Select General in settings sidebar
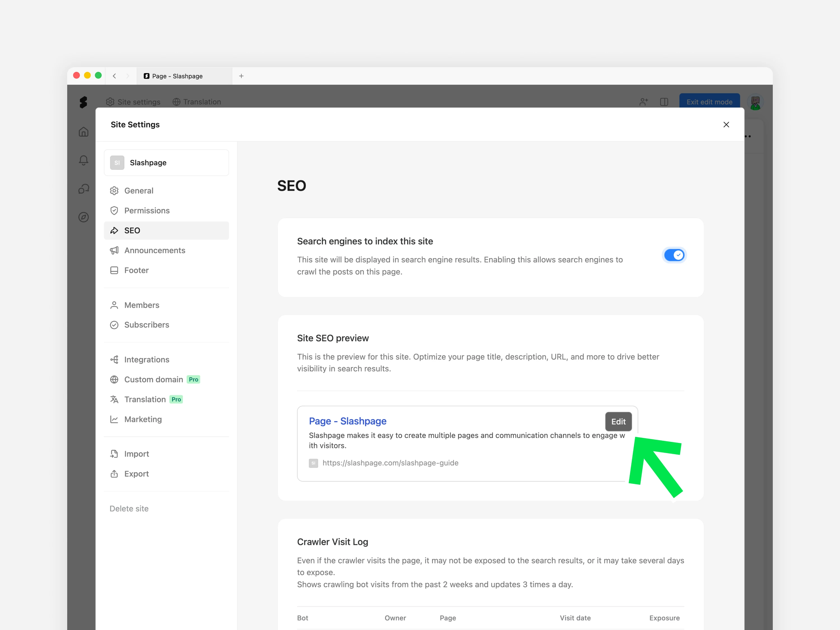The image size is (840, 630). (139, 191)
